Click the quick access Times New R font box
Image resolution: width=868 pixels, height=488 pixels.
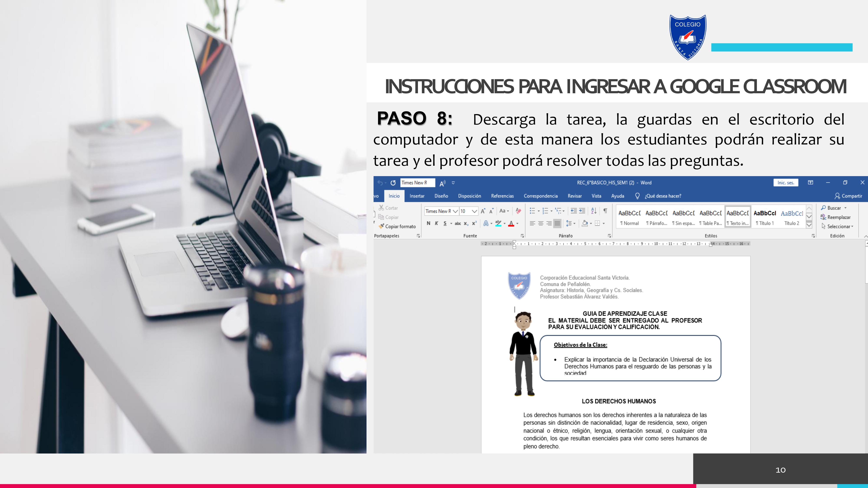[x=418, y=183]
